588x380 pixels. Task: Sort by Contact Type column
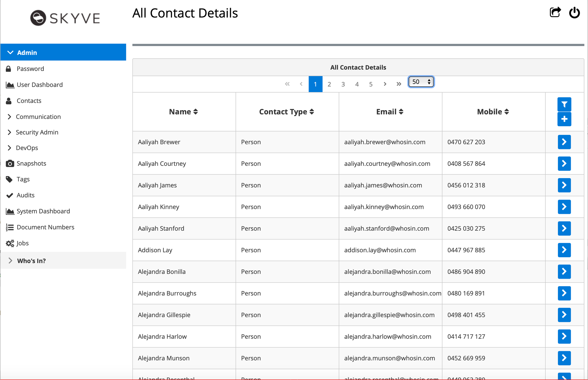click(286, 112)
